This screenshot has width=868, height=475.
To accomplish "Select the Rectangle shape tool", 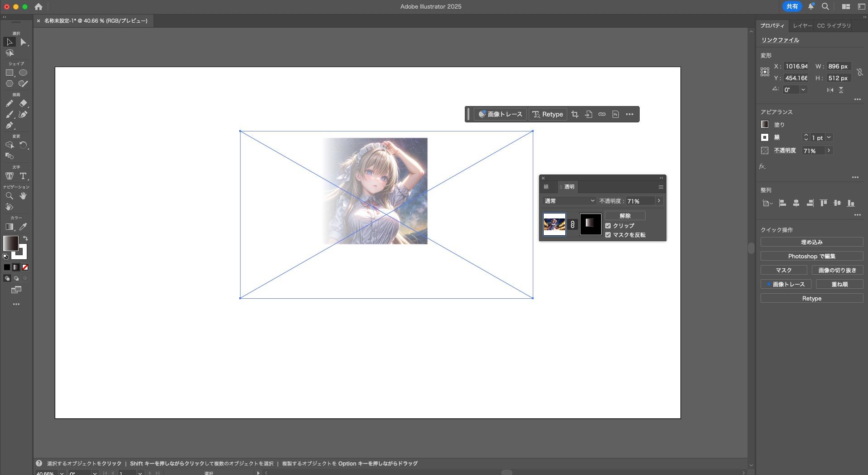I will point(10,73).
